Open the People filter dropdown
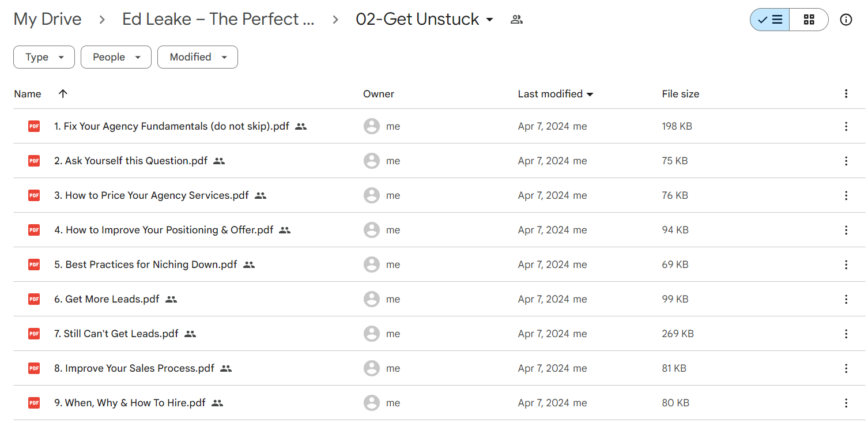The height and width of the screenshot is (423, 868). point(116,57)
